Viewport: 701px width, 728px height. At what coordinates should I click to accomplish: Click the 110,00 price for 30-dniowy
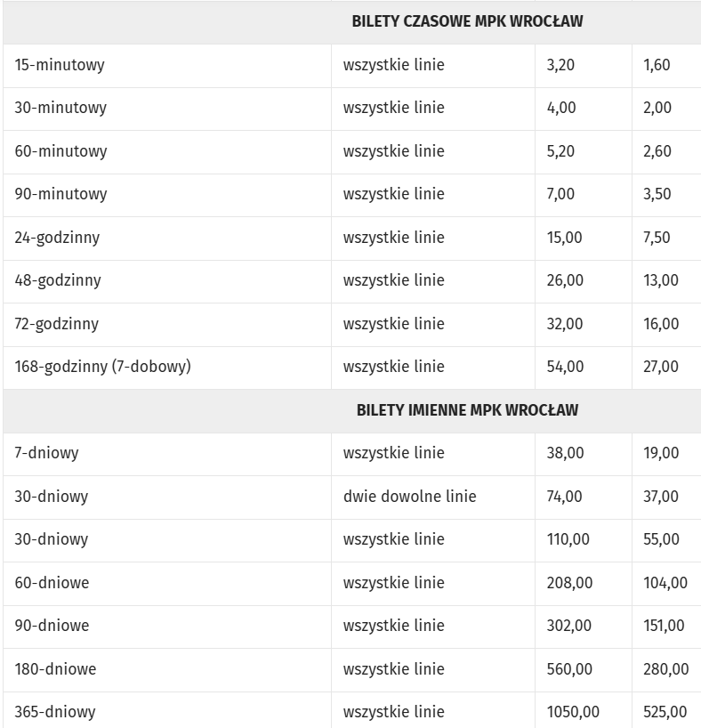tap(568, 539)
